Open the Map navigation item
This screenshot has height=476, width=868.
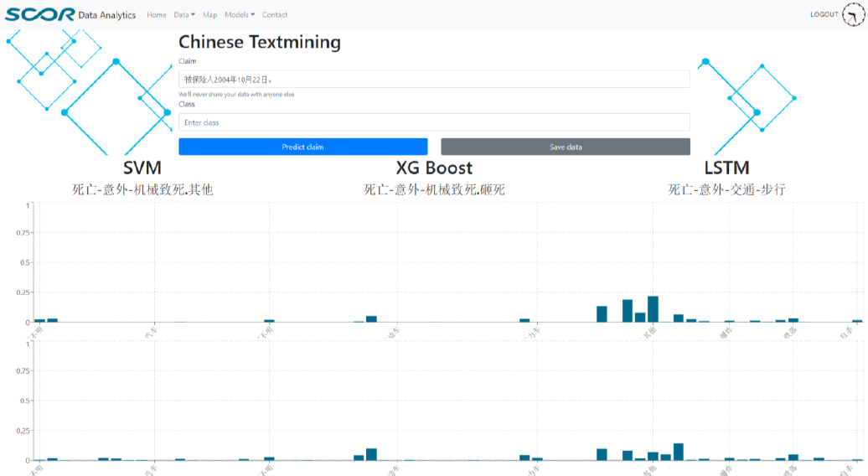coord(209,15)
